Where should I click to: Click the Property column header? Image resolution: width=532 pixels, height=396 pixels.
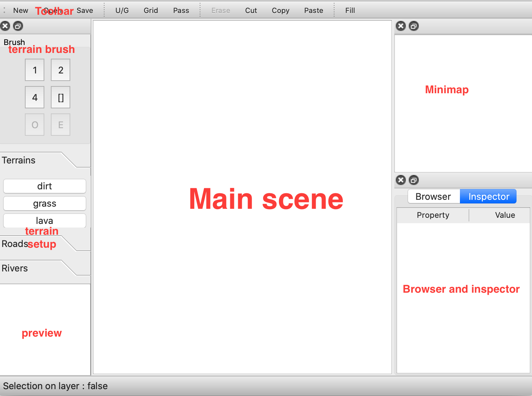[x=433, y=215]
